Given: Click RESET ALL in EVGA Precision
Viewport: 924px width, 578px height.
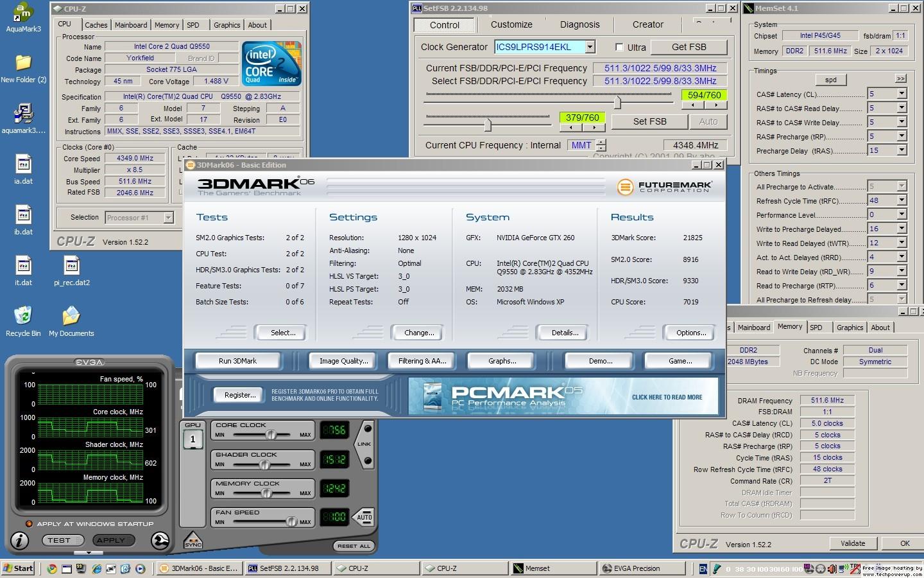Looking at the screenshot, I should (x=352, y=546).
